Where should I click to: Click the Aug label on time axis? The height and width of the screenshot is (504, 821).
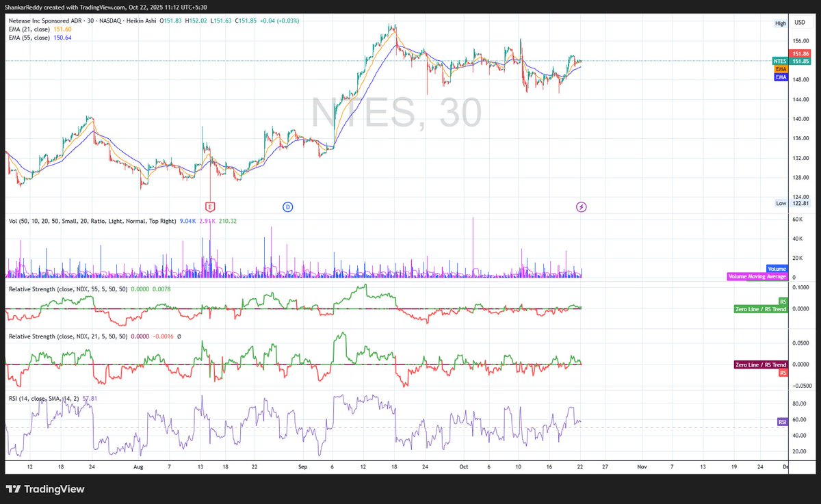point(138,467)
